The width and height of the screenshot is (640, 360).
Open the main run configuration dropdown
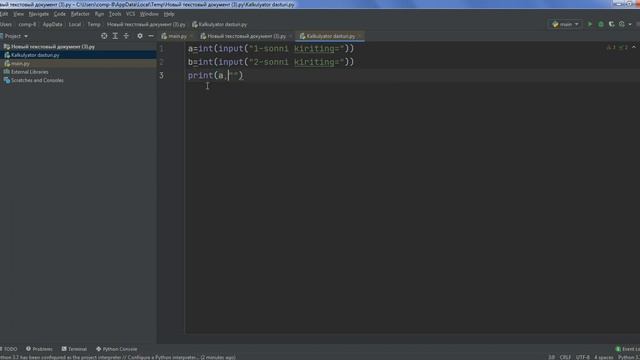(565, 24)
